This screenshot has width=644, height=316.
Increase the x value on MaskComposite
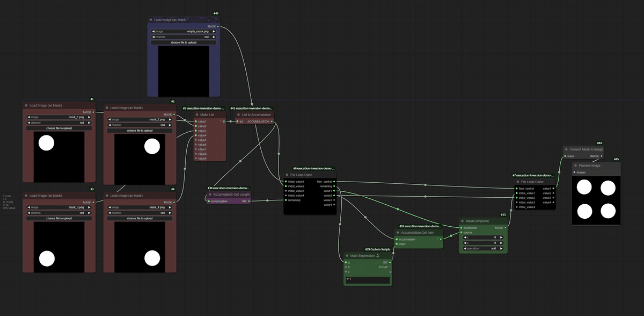point(501,237)
